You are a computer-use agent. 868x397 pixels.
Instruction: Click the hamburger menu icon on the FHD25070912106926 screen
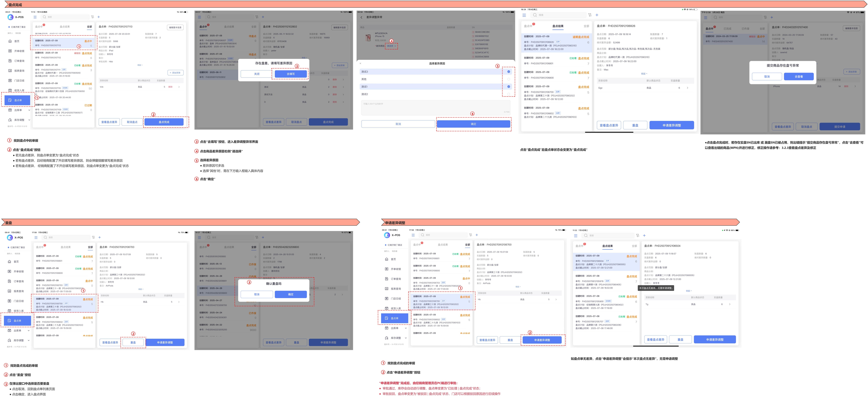pyautogui.click(x=524, y=15)
